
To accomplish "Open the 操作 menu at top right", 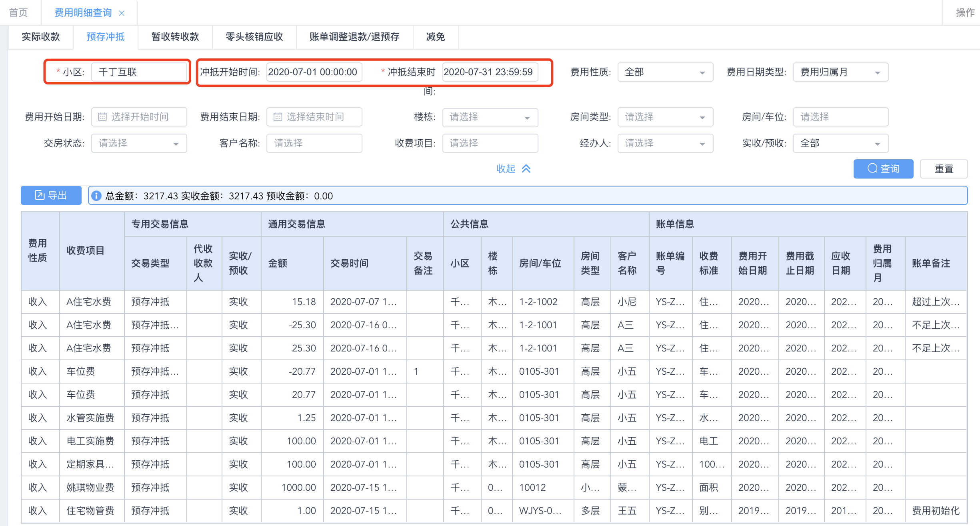I will [965, 13].
